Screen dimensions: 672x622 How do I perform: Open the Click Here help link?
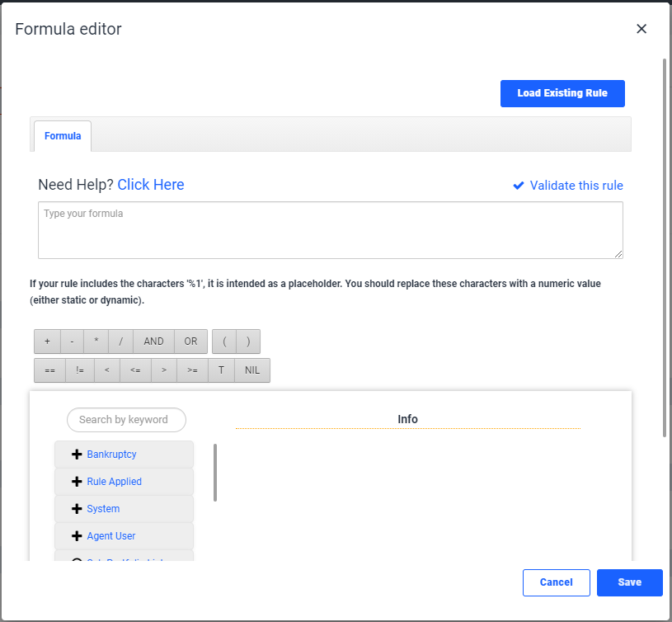pos(151,185)
